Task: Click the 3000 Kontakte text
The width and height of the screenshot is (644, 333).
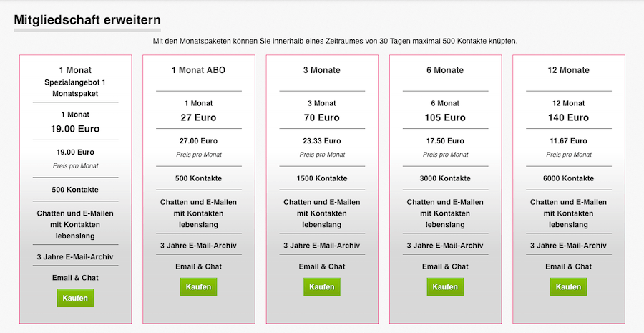Action: pos(445,178)
